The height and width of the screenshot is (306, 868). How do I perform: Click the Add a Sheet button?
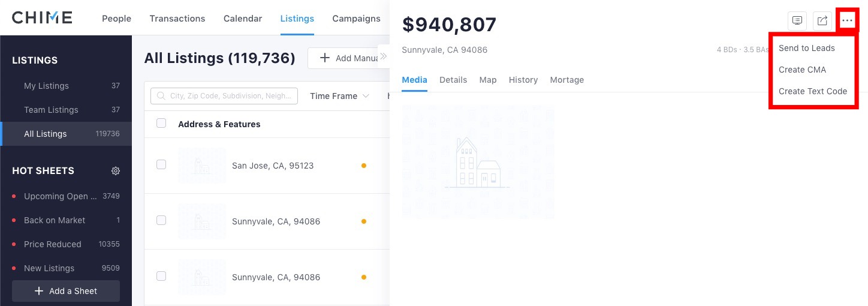pos(66,291)
